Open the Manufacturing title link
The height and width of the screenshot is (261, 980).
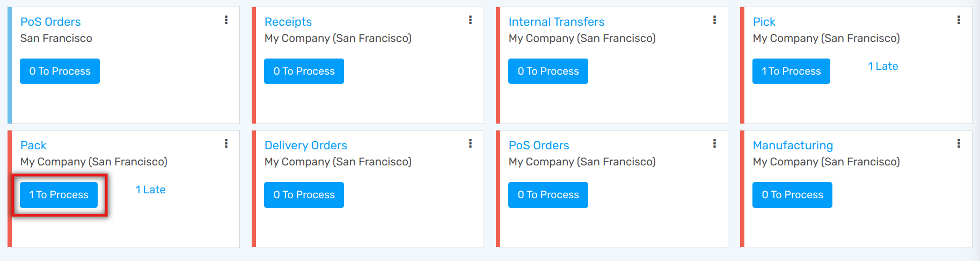[x=793, y=145]
